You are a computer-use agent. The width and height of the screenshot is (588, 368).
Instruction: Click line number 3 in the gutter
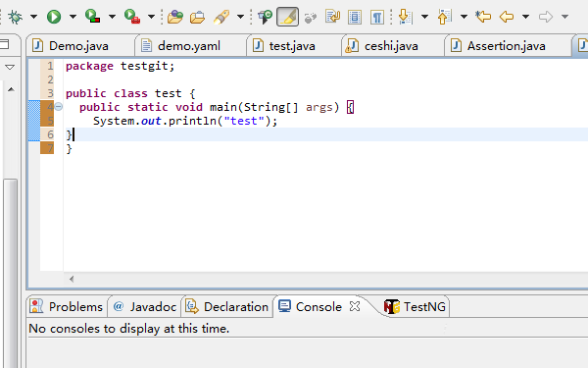50,93
